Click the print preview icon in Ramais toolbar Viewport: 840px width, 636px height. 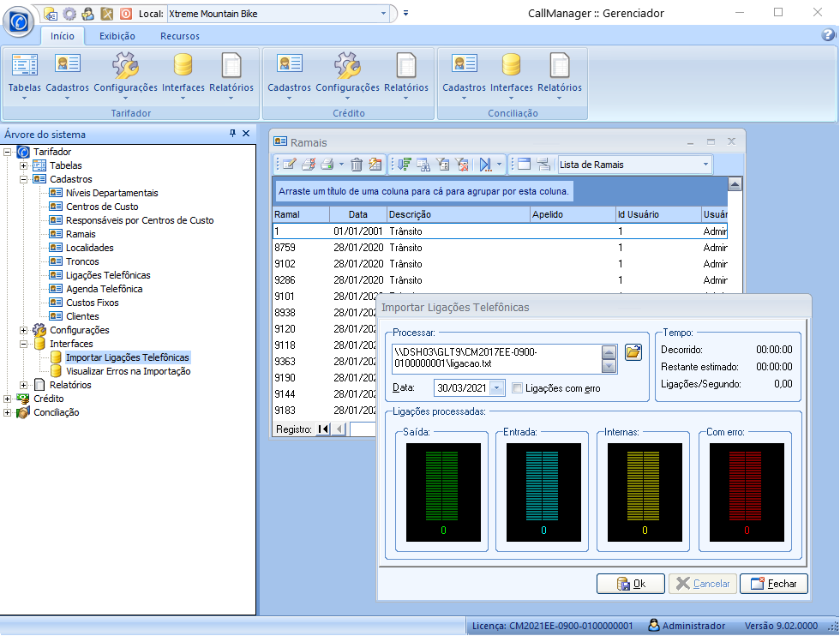click(x=309, y=165)
